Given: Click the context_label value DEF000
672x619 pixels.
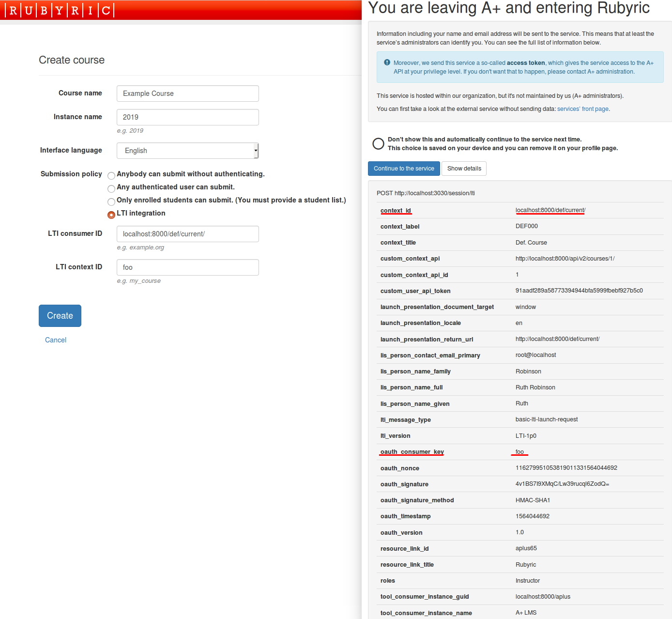Looking at the screenshot, I should click(527, 226).
